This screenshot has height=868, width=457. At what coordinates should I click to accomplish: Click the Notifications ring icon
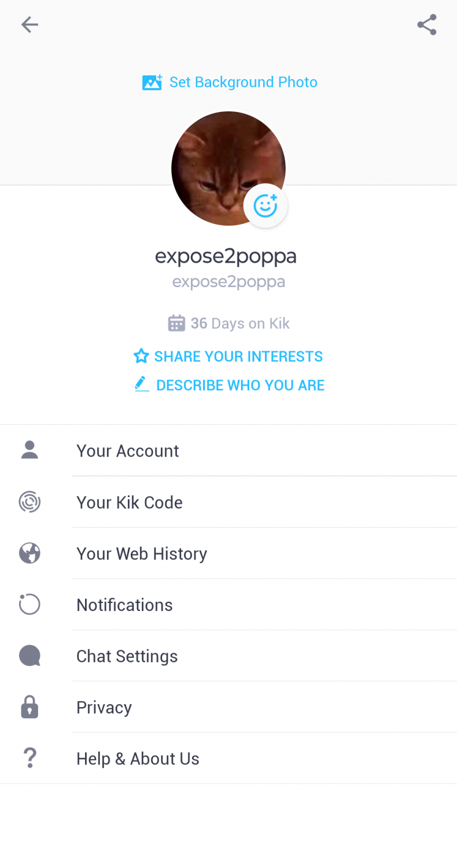30,605
